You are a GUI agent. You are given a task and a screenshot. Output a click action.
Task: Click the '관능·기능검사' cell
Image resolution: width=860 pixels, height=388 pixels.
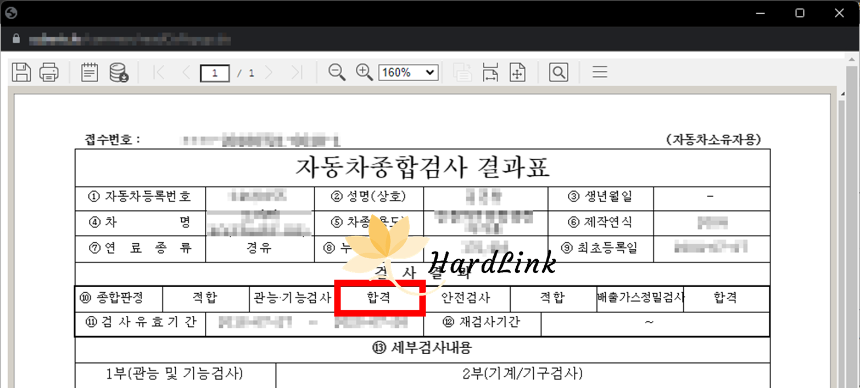292,299
